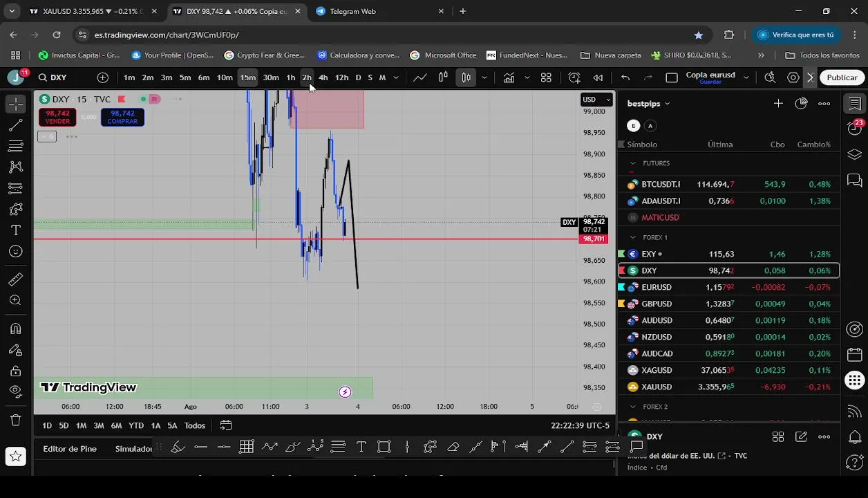This screenshot has height=498, width=868.
Task: Select GBPUSD in the watchlist
Action: click(x=729, y=304)
